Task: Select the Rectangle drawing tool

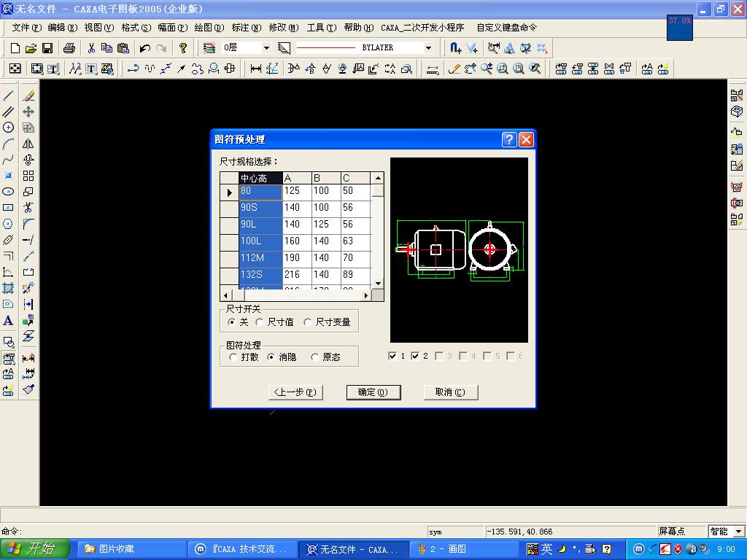Action: [x=8, y=208]
